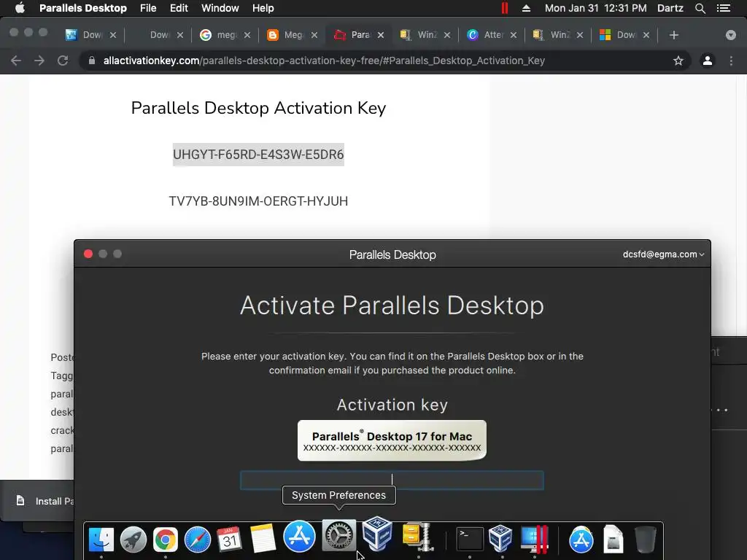Viewport: 747px width, 560px height.
Task: Open Finder from the dock
Action: (101, 540)
